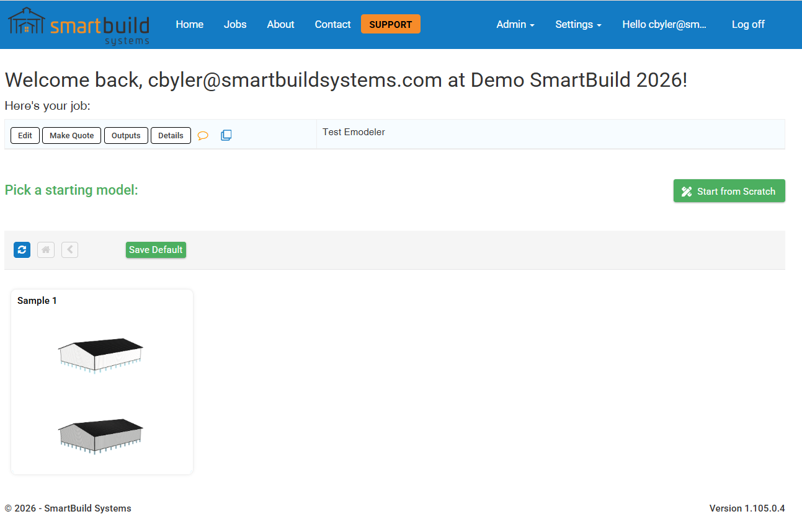Click Log off
802x532 pixels.
tap(748, 24)
